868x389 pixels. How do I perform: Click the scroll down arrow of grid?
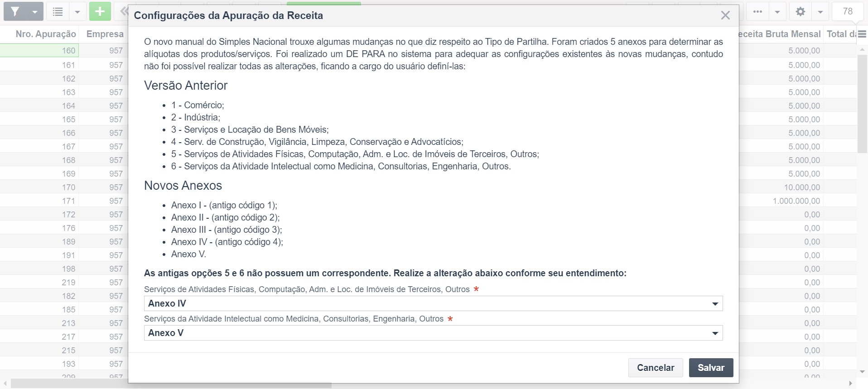[862, 372]
